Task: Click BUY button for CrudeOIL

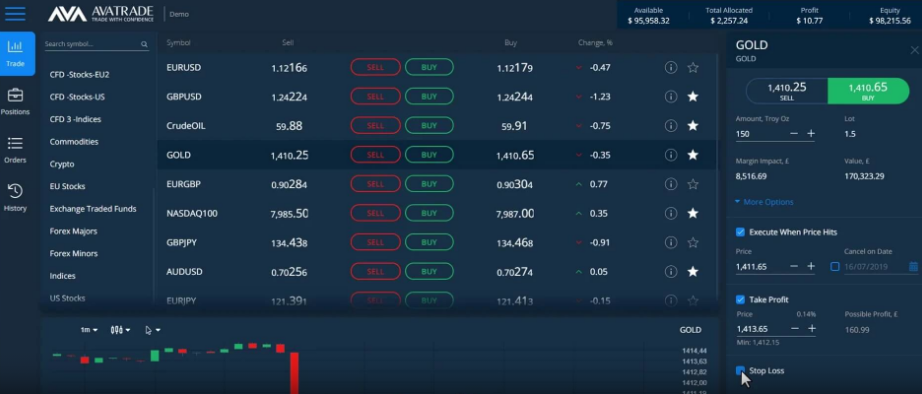Action: click(x=429, y=126)
